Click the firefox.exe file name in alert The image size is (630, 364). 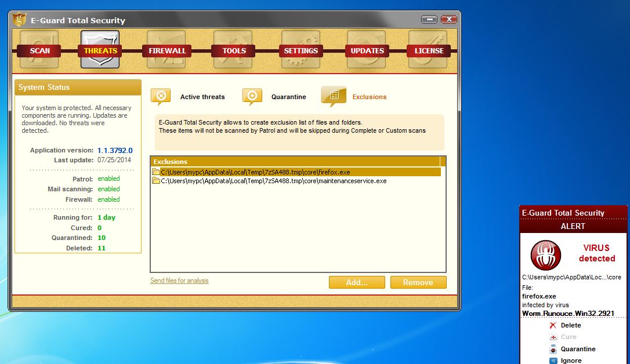(539, 296)
